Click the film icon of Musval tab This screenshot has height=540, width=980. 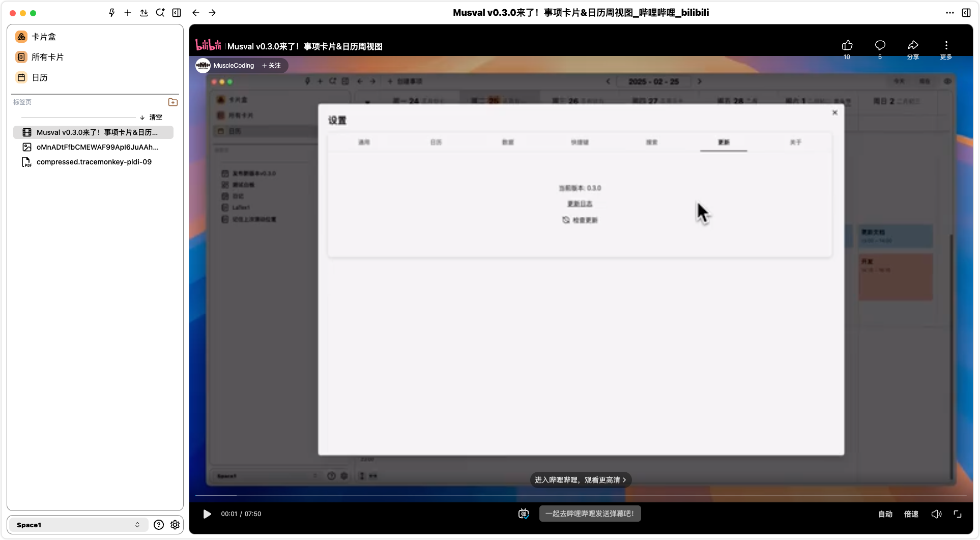pos(27,132)
